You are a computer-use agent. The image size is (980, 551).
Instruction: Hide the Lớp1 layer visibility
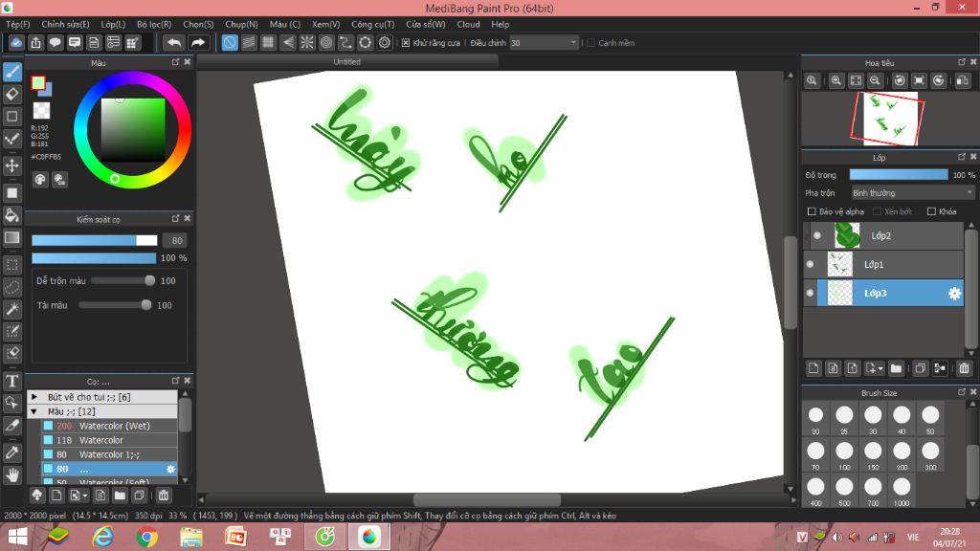point(811,264)
